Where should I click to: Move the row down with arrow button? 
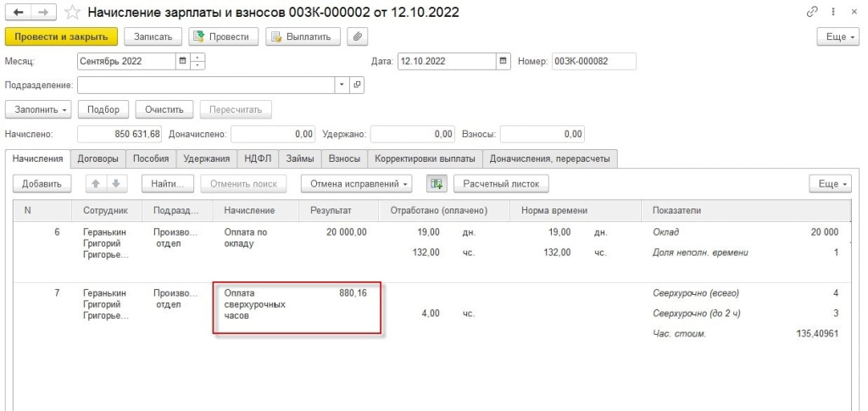coord(112,183)
